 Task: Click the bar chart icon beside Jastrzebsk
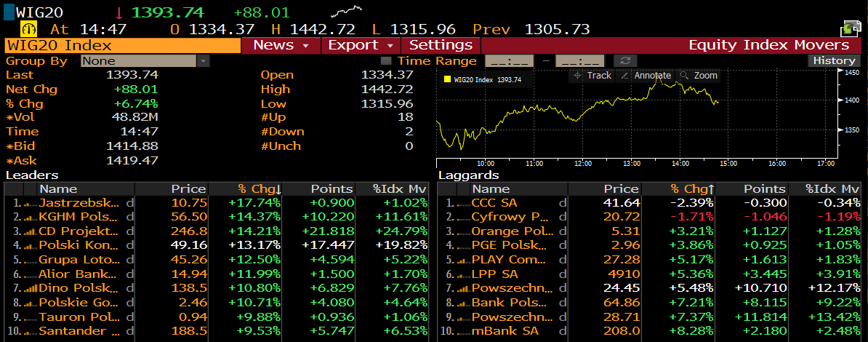30,203
